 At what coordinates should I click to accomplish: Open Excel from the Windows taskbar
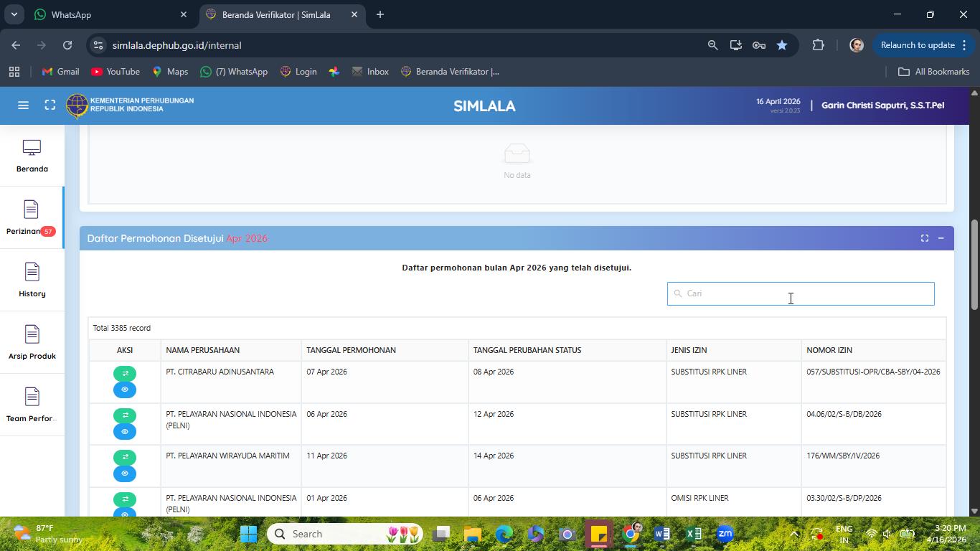coord(694,534)
